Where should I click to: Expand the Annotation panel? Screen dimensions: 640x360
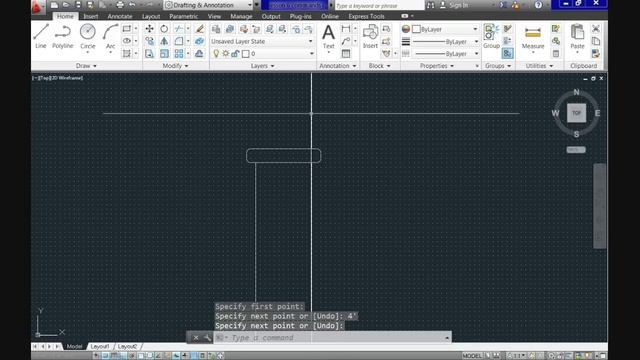point(338,66)
